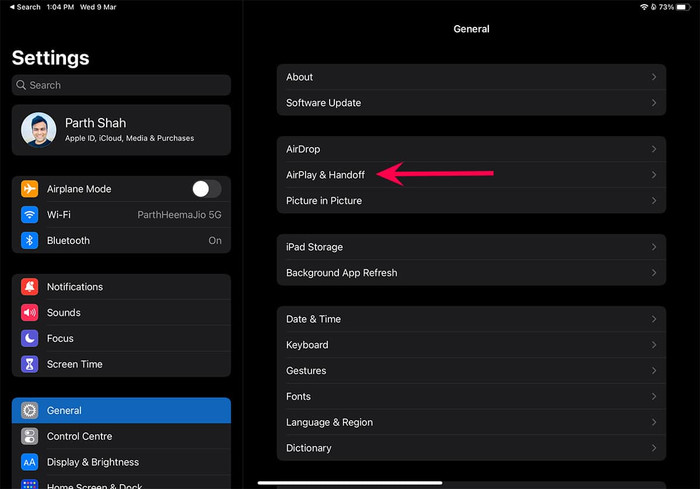Screen dimensions: 700x489
Task: Open the Notifications settings
Action: [121, 287]
